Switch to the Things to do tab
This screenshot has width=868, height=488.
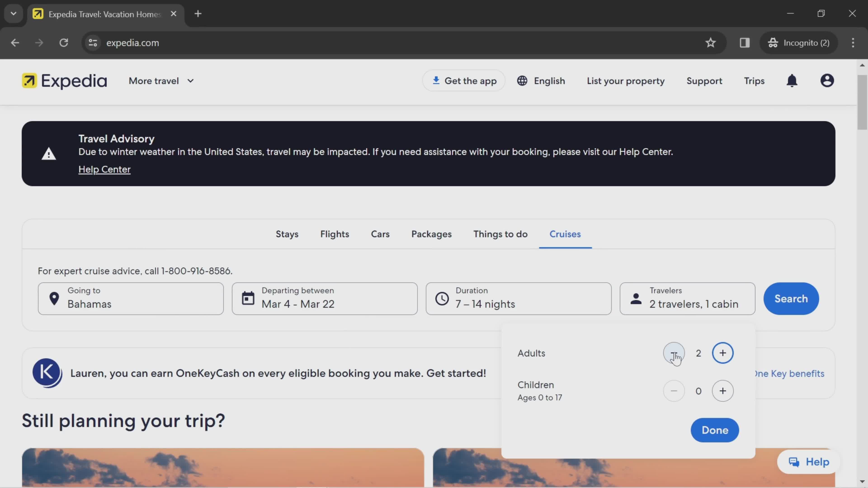[x=500, y=234]
